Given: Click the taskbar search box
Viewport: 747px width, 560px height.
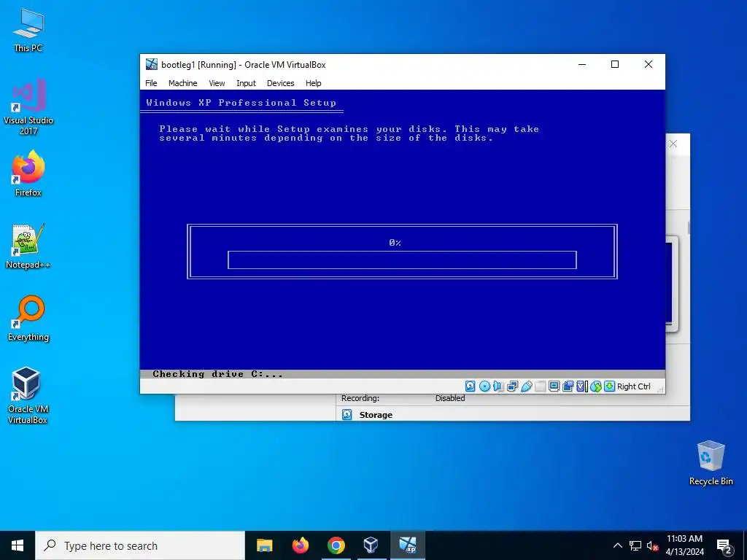Looking at the screenshot, I should pos(140,545).
